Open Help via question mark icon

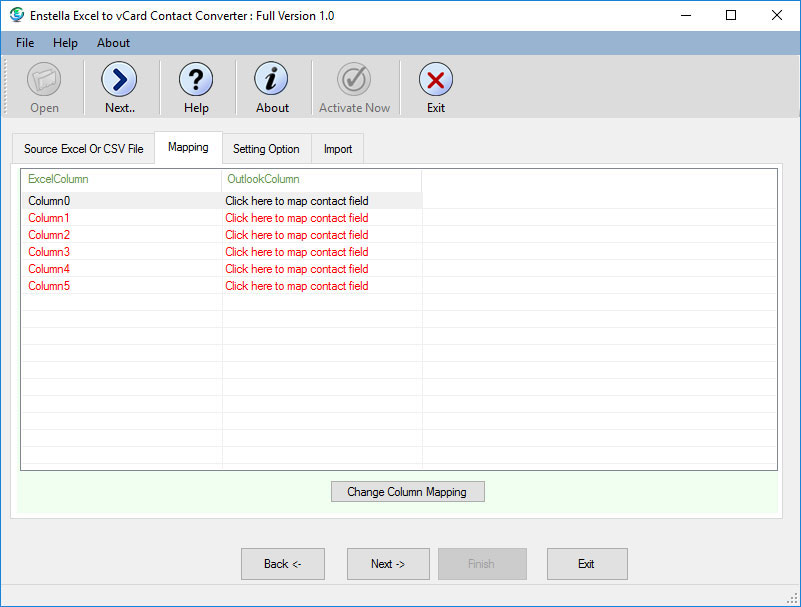(196, 80)
